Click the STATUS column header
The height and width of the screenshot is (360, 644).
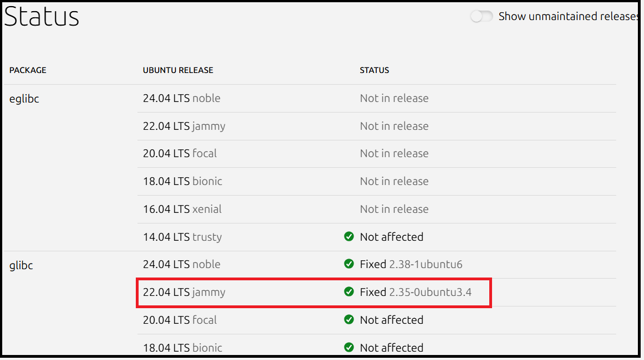(375, 70)
